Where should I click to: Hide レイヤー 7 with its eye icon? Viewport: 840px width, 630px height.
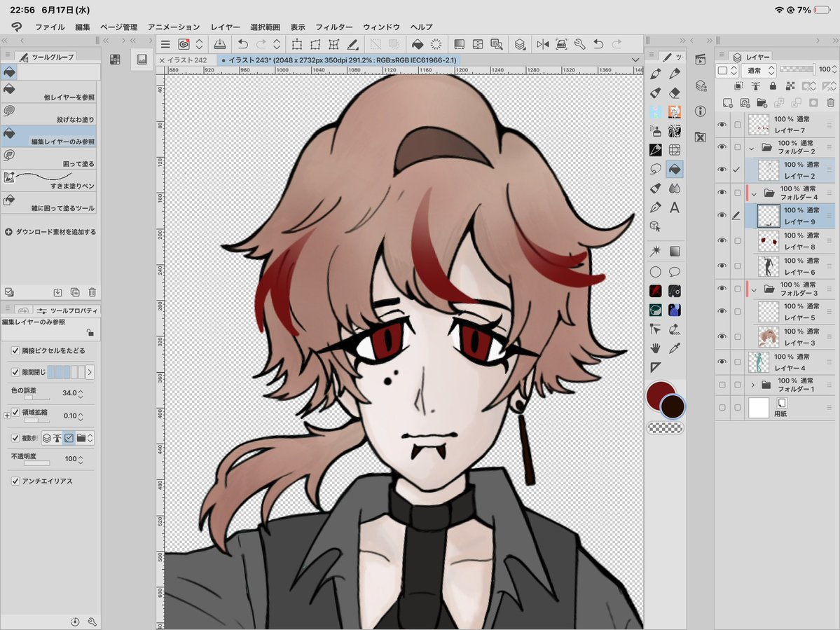point(722,125)
